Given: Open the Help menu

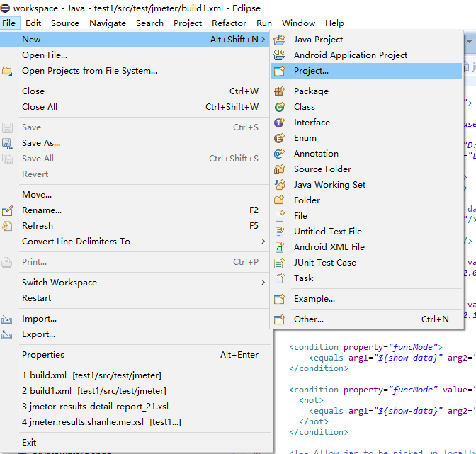Looking at the screenshot, I should (x=334, y=23).
